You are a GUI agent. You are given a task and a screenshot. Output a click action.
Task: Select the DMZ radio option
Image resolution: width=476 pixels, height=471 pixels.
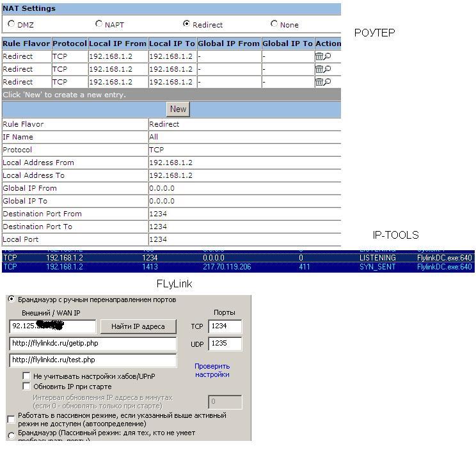pyautogui.click(x=12, y=24)
